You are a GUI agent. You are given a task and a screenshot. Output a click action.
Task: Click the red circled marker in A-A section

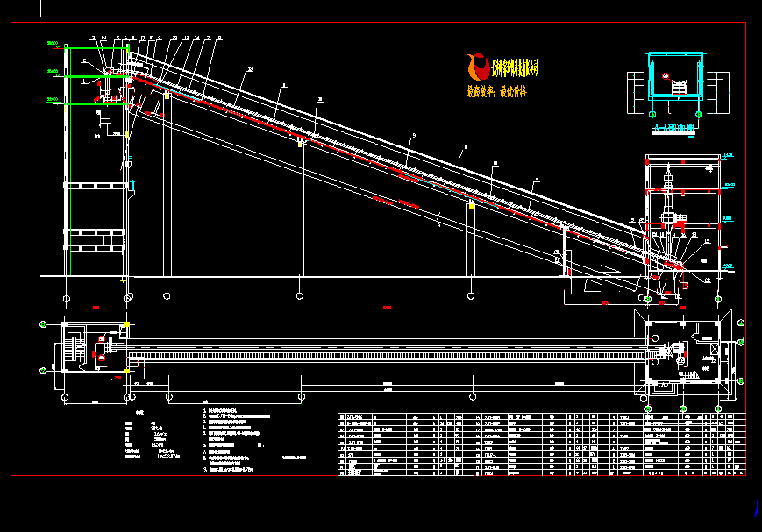tap(666, 76)
